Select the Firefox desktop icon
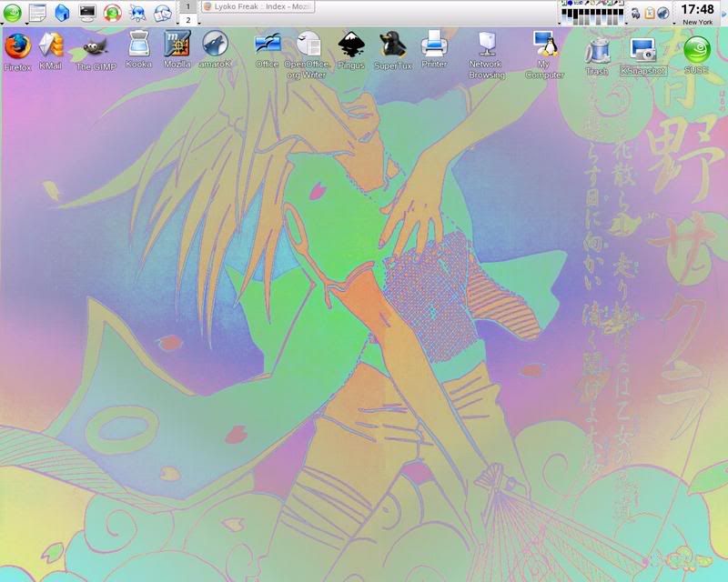728x582 pixels. point(17,52)
